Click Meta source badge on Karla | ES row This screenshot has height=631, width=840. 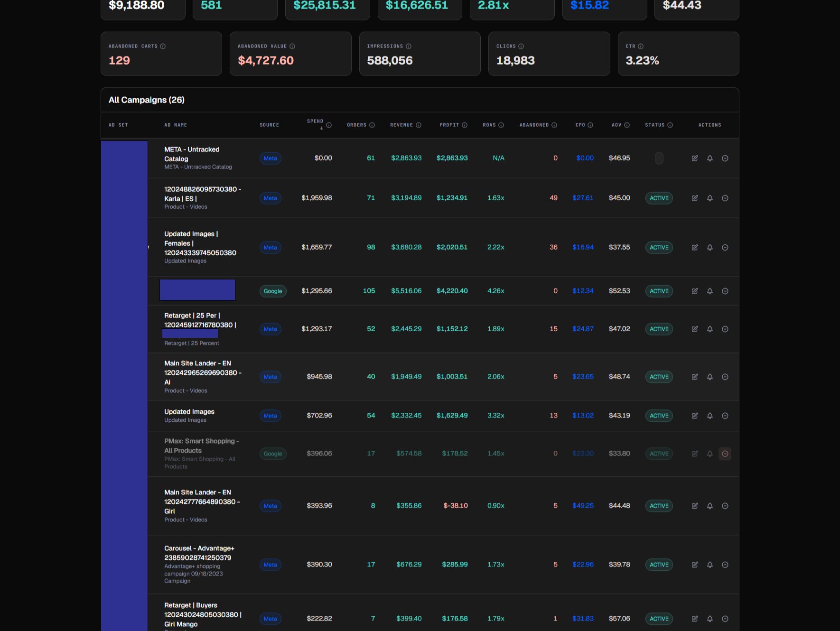point(271,198)
